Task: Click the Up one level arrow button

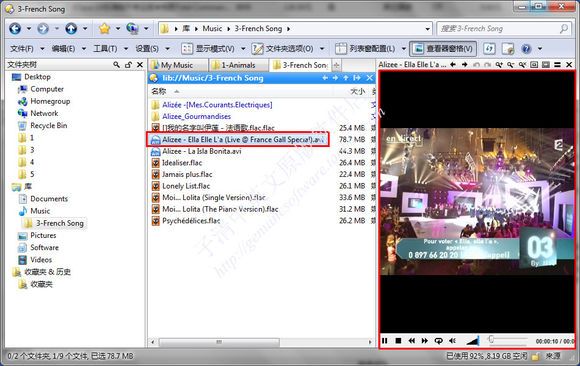Action: click(71, 28)
